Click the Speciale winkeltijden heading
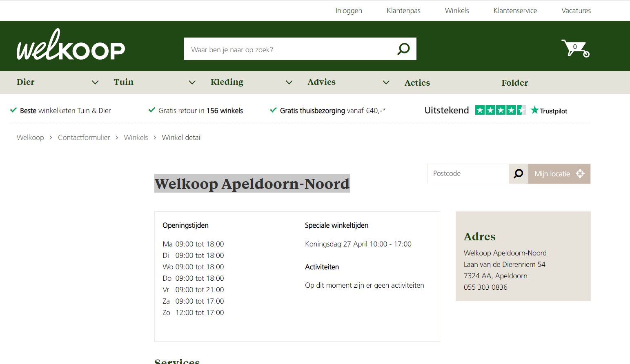This screenshot has height=364, width=630. pos(336,225)
